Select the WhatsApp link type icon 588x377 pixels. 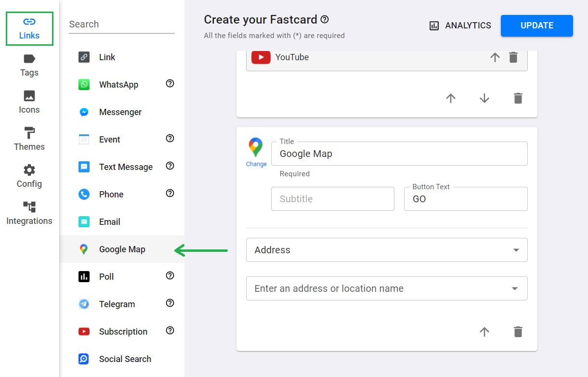[84, 85]
